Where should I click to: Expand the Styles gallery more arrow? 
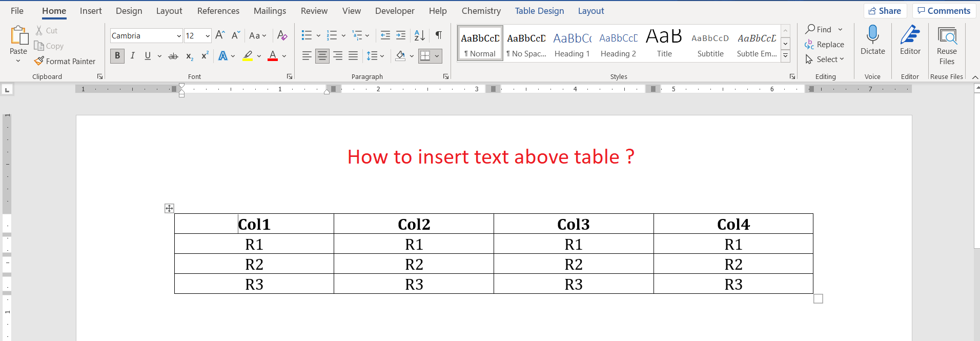785,56
